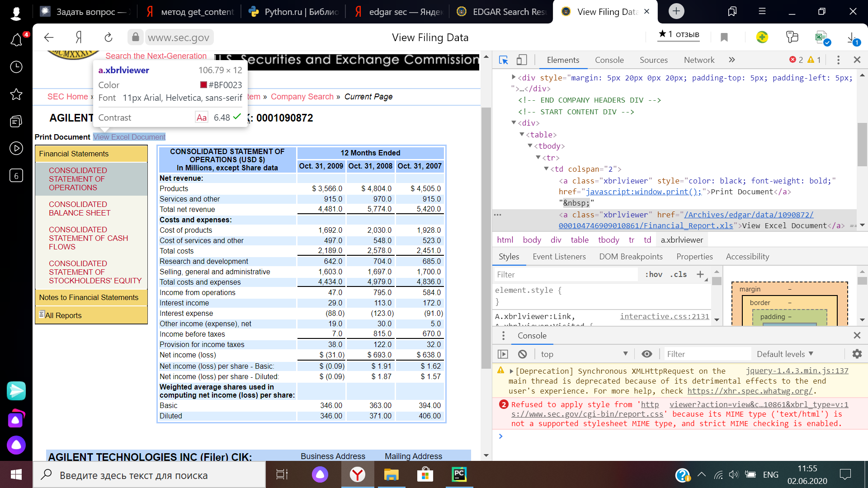868x488 pixels.
Task: Collapse the tbody node in DOM tree
Action: 530,145
